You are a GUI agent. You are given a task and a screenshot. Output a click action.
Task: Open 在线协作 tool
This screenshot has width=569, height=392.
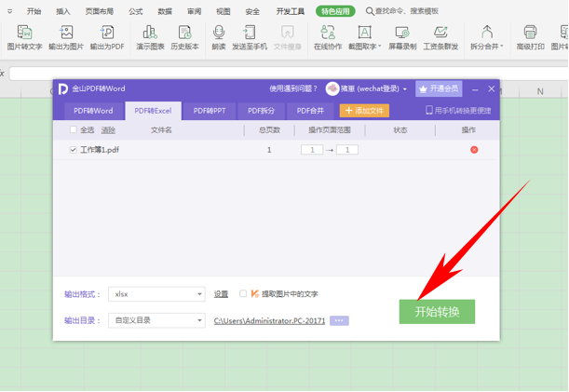pos(328,37)
